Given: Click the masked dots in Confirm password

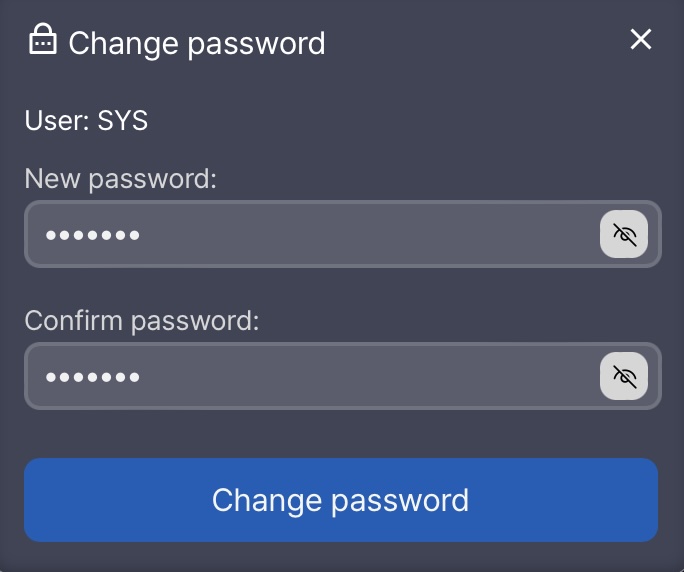Looking at the screenshot, I should point(92,378).
